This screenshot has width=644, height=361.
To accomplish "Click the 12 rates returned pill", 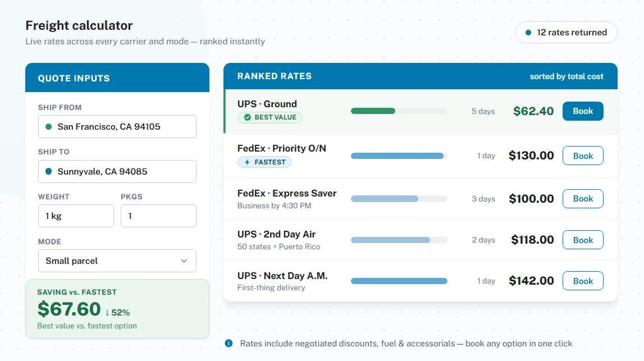I will click(567, 33).
